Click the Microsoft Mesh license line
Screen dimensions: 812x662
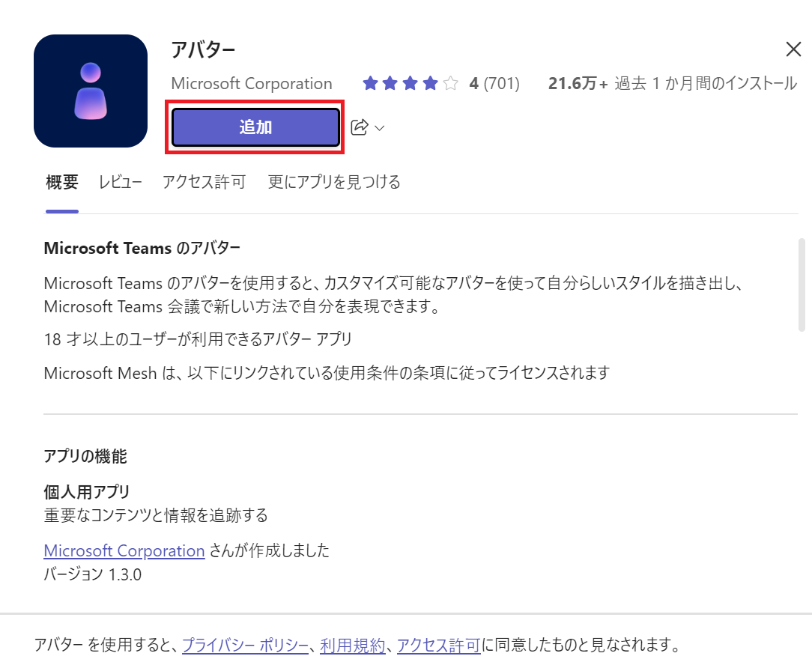[327, 373]
